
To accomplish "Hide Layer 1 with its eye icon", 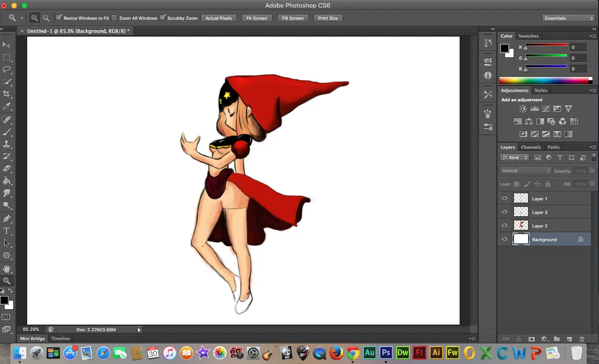I will (x=505, y=198).
